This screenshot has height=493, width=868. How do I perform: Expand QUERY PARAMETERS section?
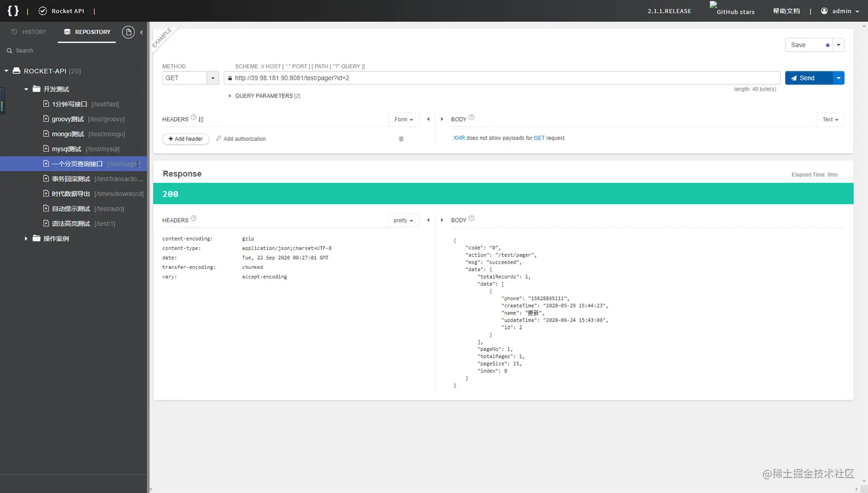[265, 96]
